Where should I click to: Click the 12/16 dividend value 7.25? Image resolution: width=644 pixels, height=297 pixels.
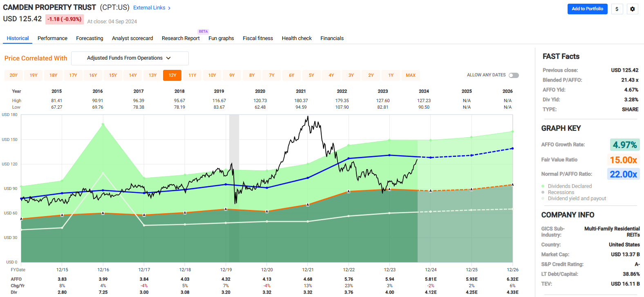(x=103, y=293)
